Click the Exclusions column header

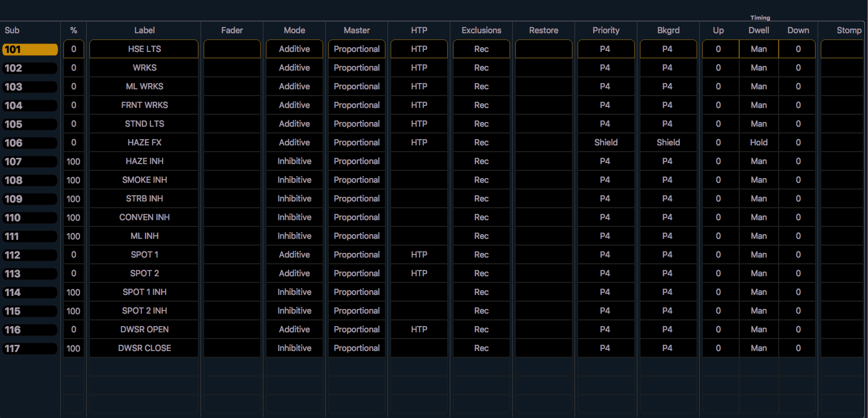[481, 30]
